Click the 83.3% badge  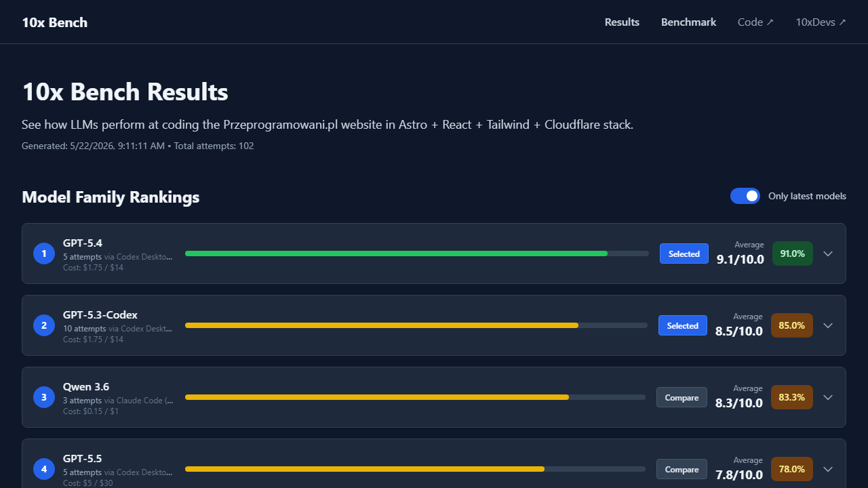point(791,397)
